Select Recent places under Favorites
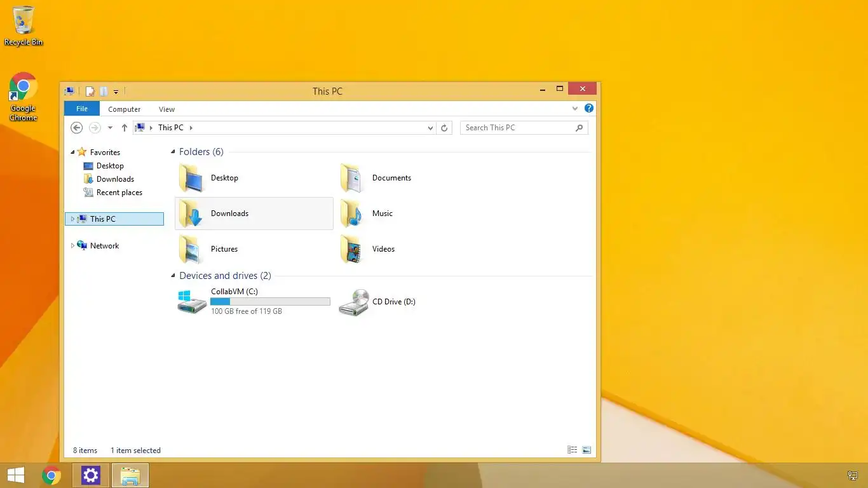This screenshot has height=488, width=868. pos(119,193)
